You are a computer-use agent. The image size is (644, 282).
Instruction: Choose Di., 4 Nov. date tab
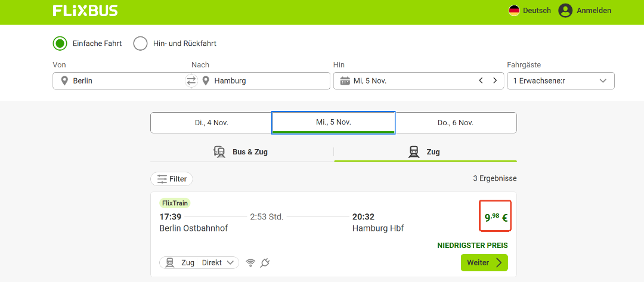[x=211, y=123]
